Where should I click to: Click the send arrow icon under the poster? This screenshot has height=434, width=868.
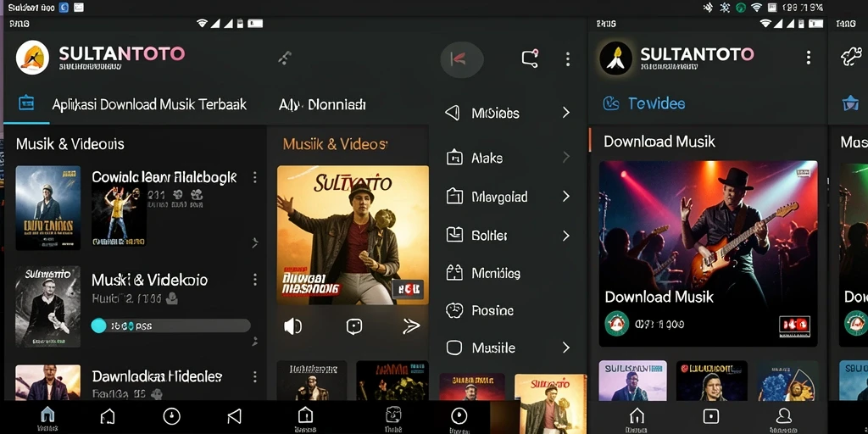click(x=411, y=326)
